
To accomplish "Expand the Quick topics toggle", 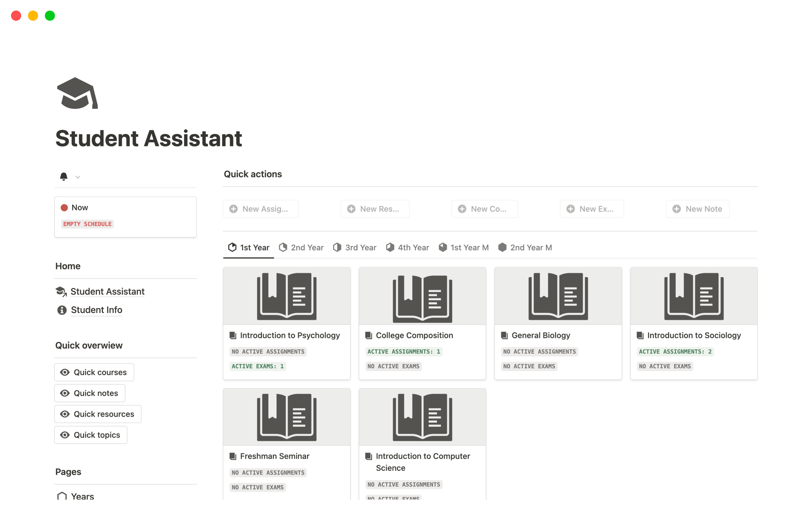I will pyautogui.click(x=91, y=435).
